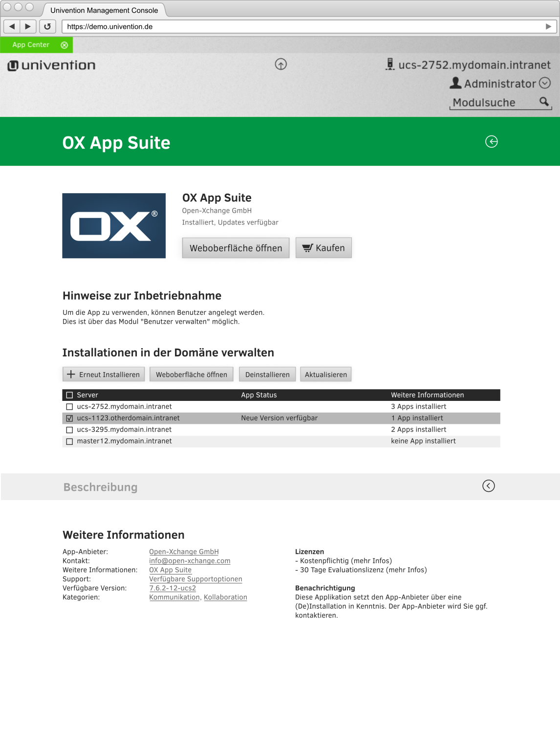The height and width of the screenshot is (749, 560).
Task: Toggle the select-all Server header checkbox
Action: coord(69,395)
